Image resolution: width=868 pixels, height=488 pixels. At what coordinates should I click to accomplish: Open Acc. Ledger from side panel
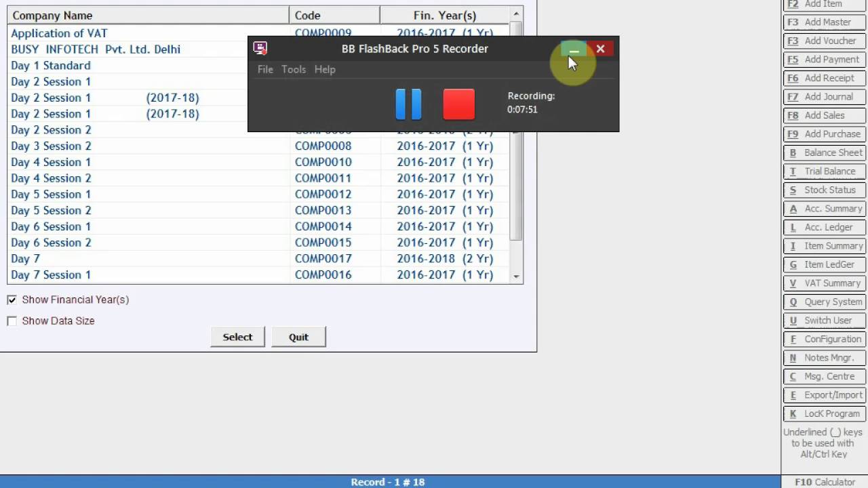[x=825, y=227]
